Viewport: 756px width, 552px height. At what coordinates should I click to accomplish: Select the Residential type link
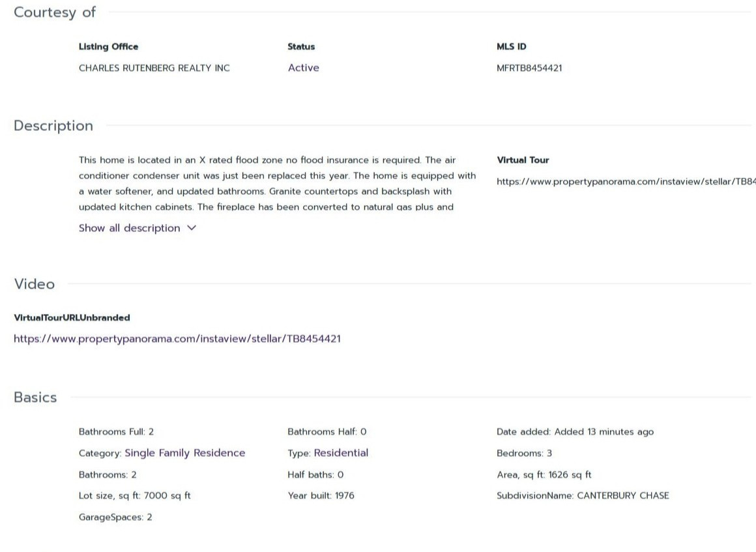pos(341,453)
